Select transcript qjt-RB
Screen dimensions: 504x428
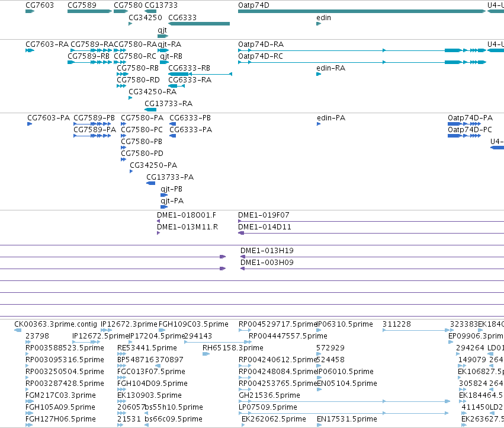(171, 56)
